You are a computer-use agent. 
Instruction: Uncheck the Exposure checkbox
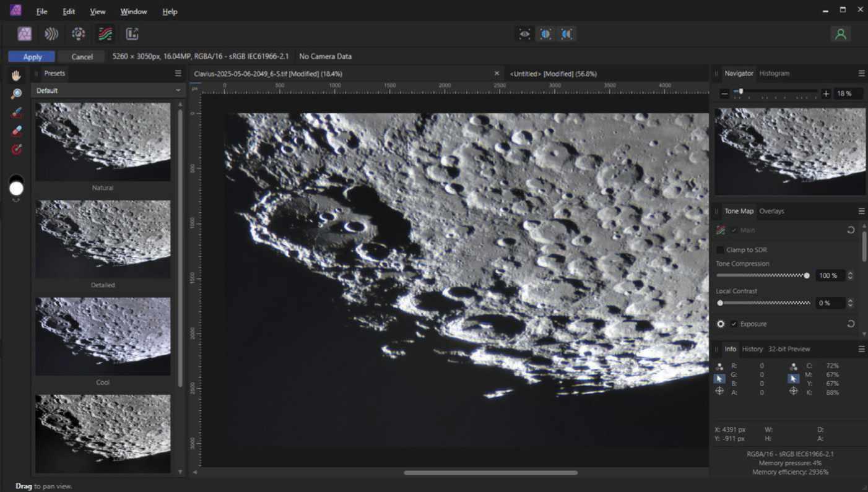pos(734,324)
